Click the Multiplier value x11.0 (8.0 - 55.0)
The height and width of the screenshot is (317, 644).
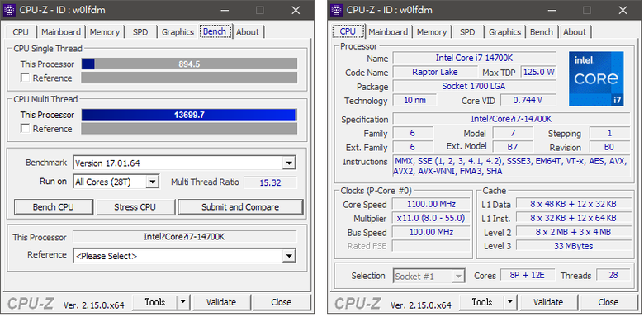431,218
